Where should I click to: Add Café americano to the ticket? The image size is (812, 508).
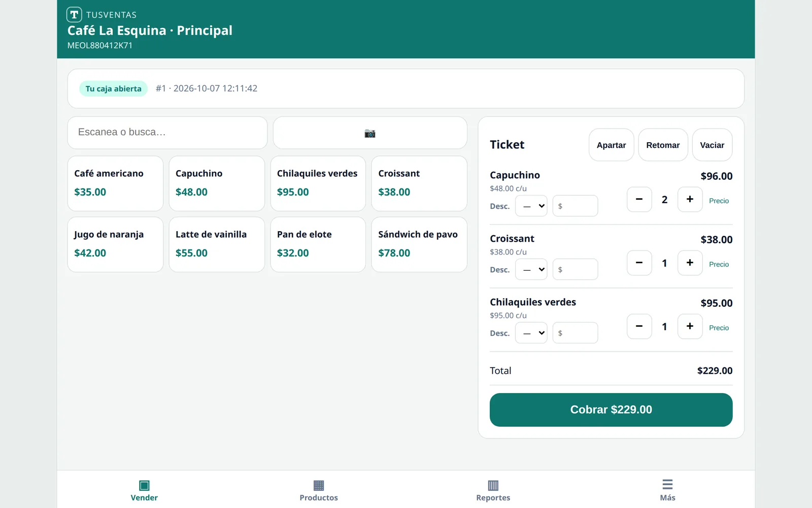(x=115, y=183)
